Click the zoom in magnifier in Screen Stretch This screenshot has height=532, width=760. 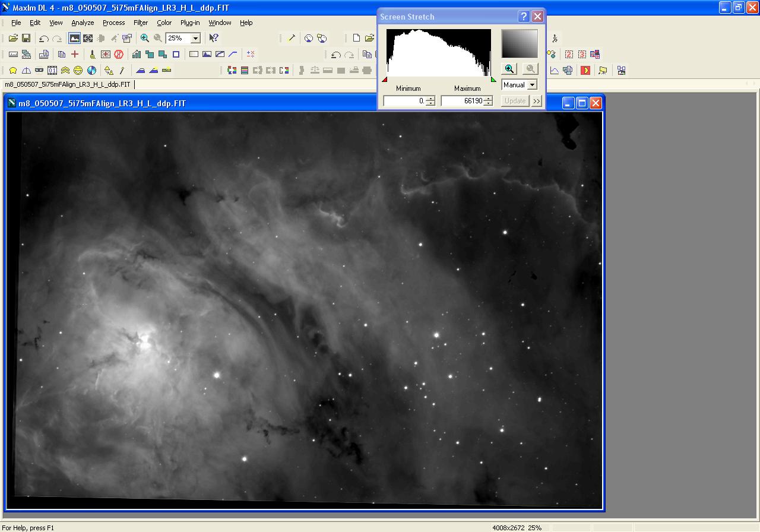(509, 69)
